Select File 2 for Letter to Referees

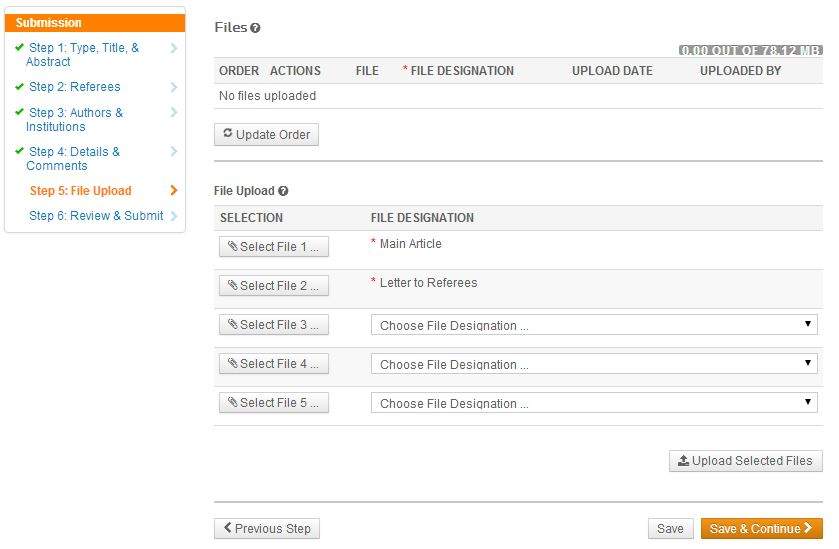tap(273, 286)
